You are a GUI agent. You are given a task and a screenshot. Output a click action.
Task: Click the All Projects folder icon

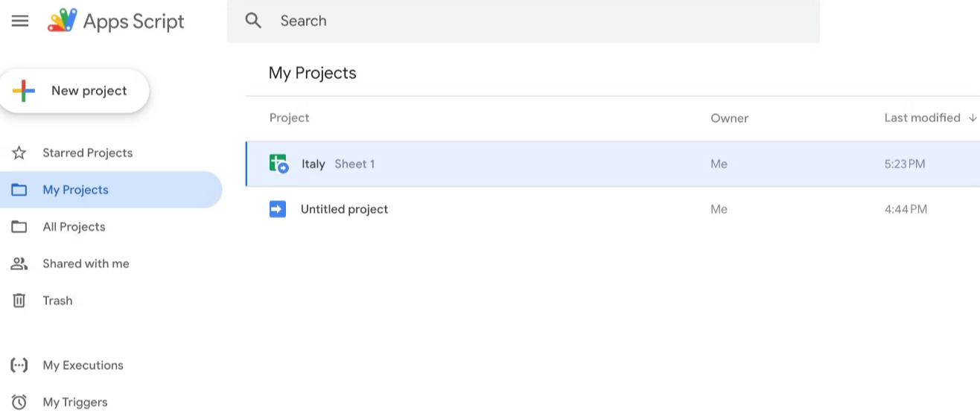(x=19, y=227)
